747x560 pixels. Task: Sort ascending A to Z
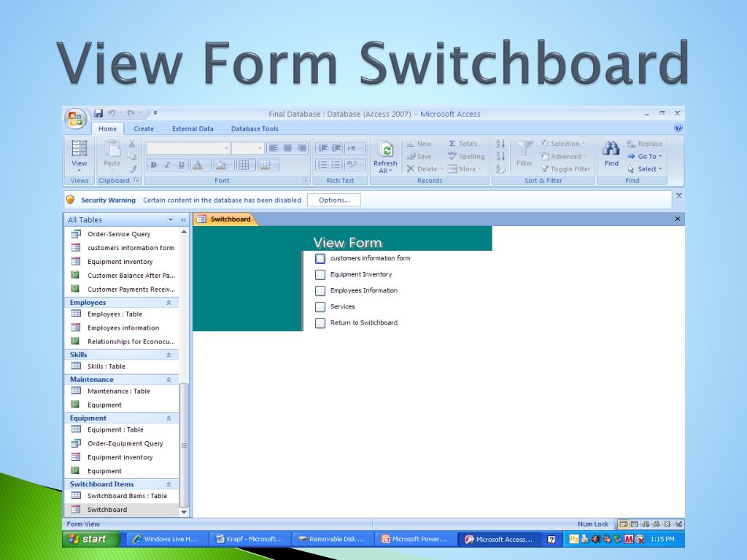pos(500,144)
